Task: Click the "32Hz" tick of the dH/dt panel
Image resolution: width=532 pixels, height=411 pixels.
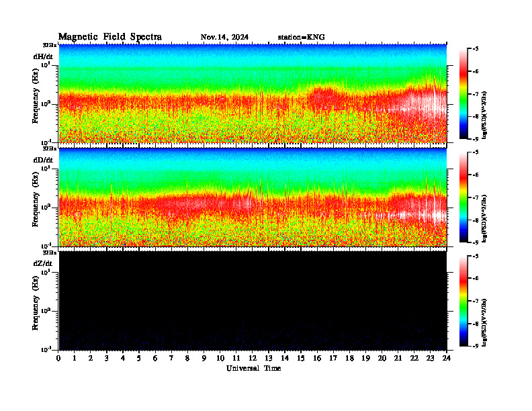Action: pyautogui.click(x=50, y=45)
